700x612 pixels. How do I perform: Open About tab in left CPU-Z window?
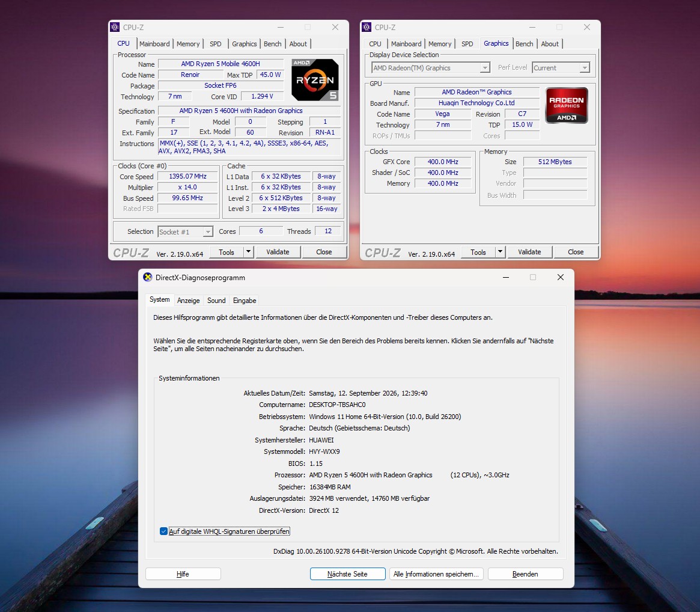(298, 44)
